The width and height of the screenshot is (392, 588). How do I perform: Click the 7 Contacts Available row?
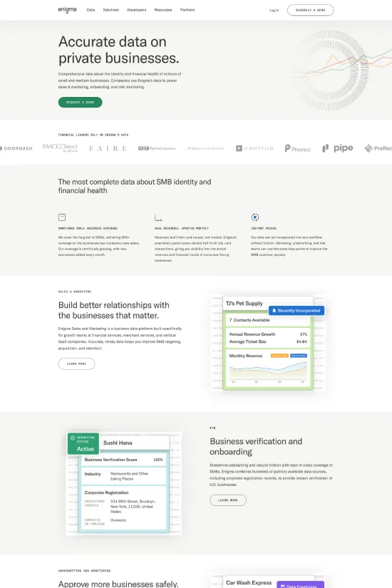point(268,320)
